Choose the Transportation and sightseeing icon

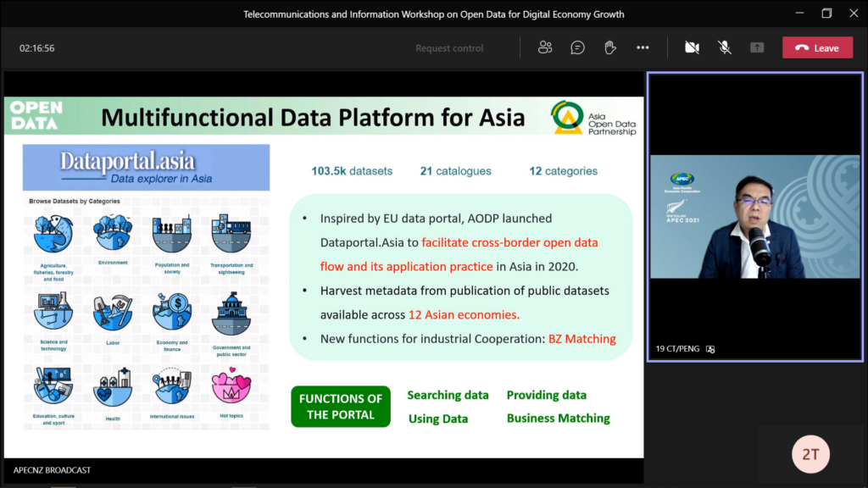click(231, 234)
